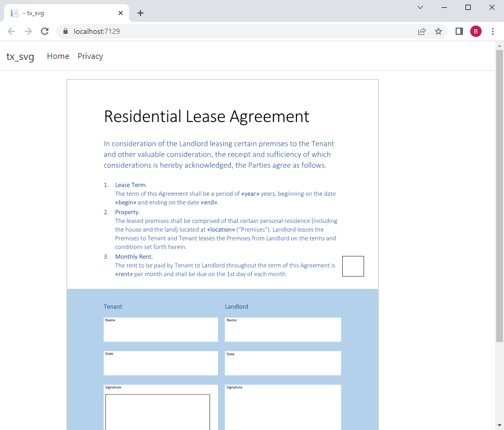Click the Landlord Date field
This screenshot has height=430, width=504.
coord(283,363)
